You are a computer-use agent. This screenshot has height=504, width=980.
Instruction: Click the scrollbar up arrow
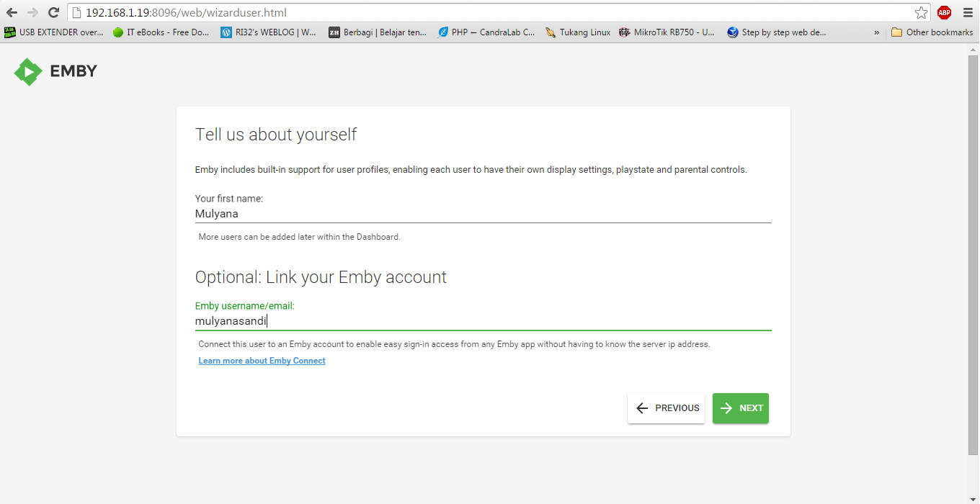(x=974, y=49)
